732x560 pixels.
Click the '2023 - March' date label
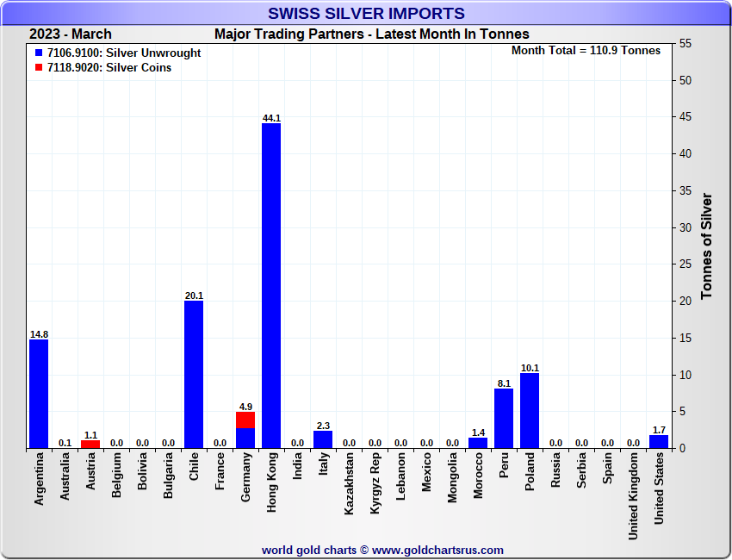[71, 34]
